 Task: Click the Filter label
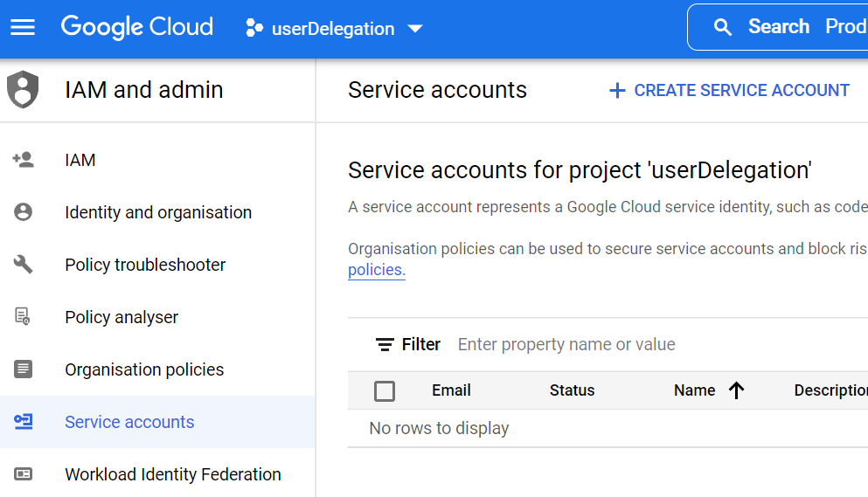(420, 344)
